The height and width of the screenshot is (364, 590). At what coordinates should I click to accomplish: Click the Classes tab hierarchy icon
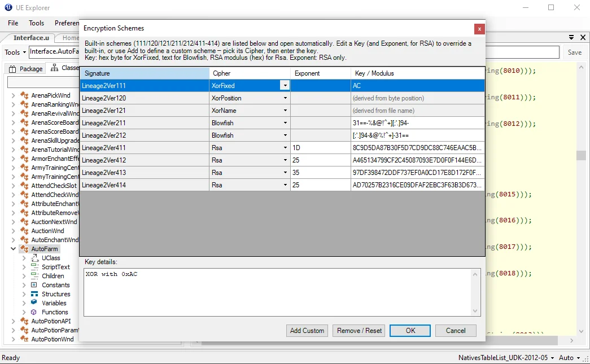55,68
